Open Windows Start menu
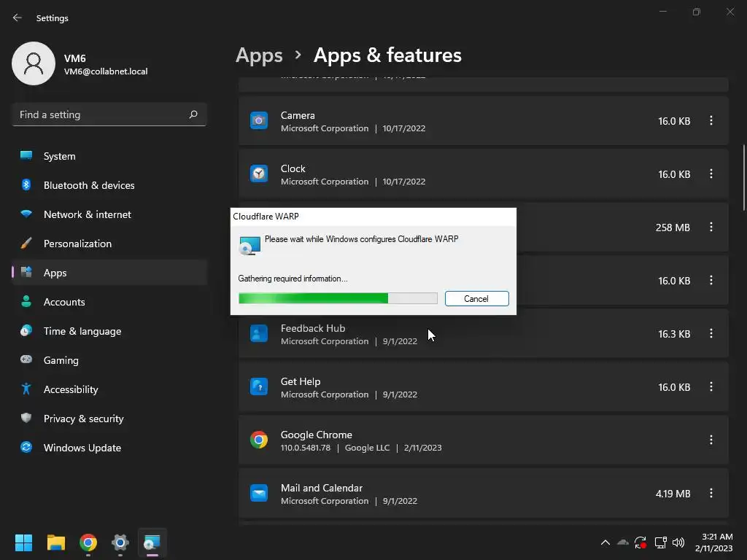 [23, 542]
